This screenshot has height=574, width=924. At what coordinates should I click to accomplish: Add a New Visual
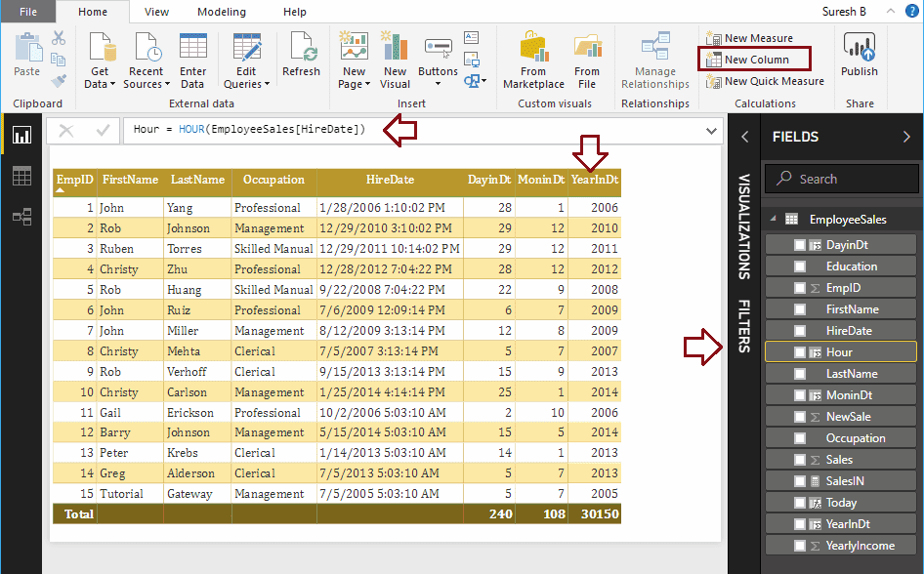pyautogui.click(x=395, y=49)
